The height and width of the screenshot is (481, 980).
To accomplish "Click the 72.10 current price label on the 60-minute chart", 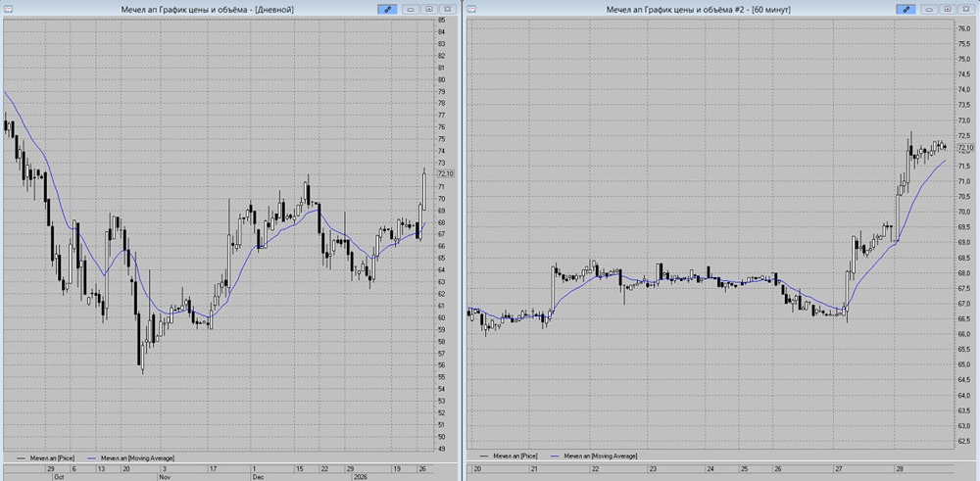I will (965, 148).
